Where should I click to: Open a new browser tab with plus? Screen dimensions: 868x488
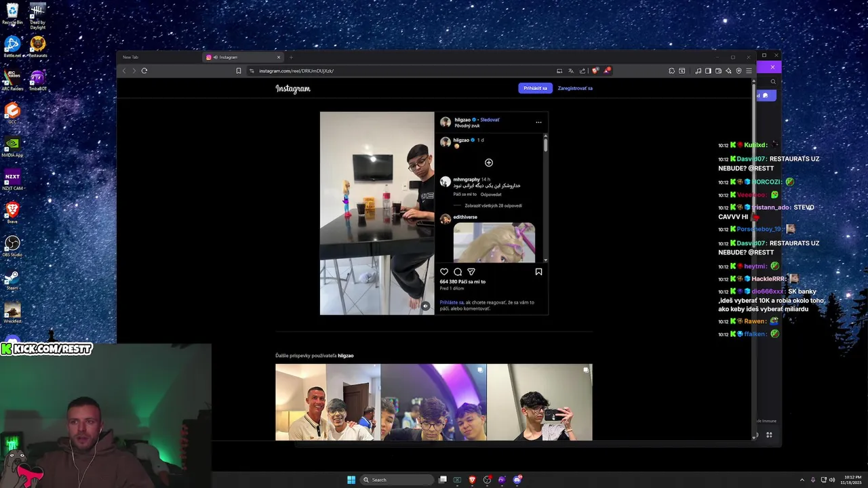292,57
